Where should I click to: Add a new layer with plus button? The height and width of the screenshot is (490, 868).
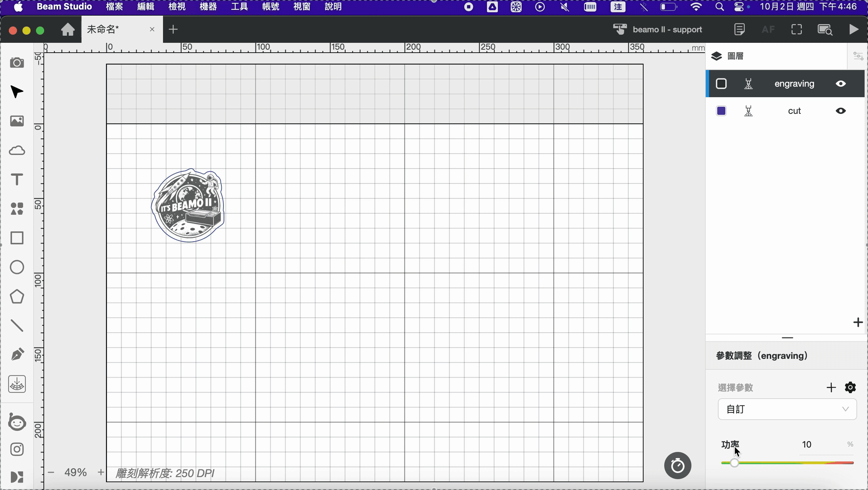(858, 322)
